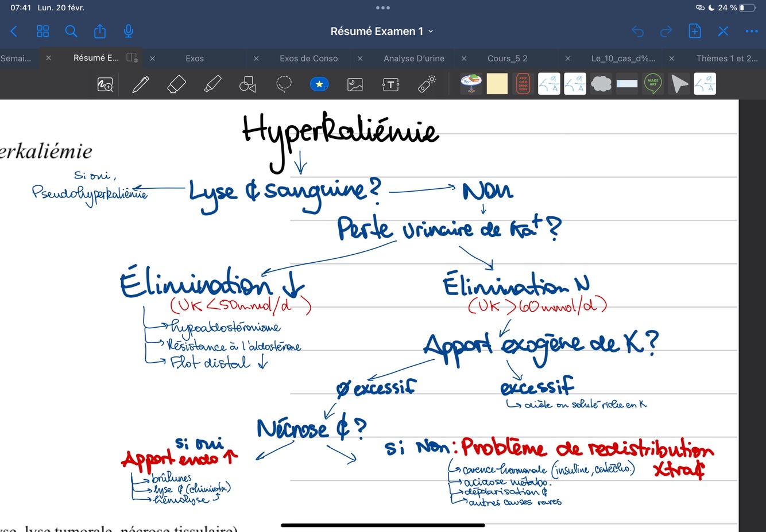Image resolution: width=766 pixels, height=532 pixels.
Task: Tap the battery indicator in status bar
Action: (748, 8)
